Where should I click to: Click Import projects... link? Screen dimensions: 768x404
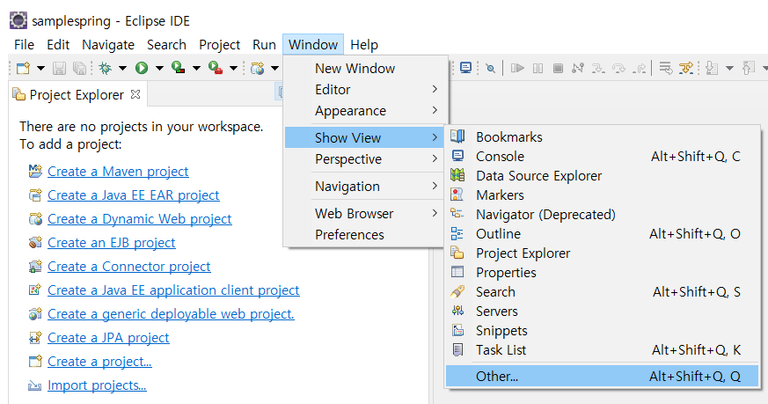[97, 385]
